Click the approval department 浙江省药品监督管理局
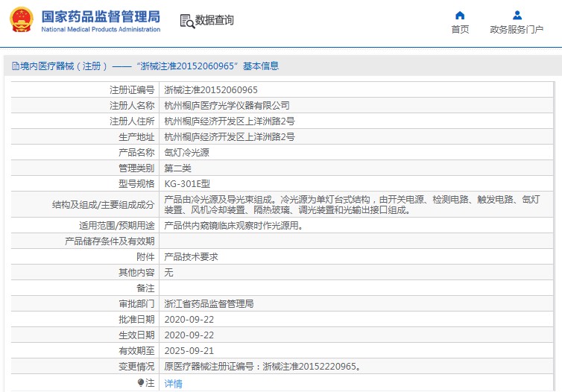 (209, 304)
